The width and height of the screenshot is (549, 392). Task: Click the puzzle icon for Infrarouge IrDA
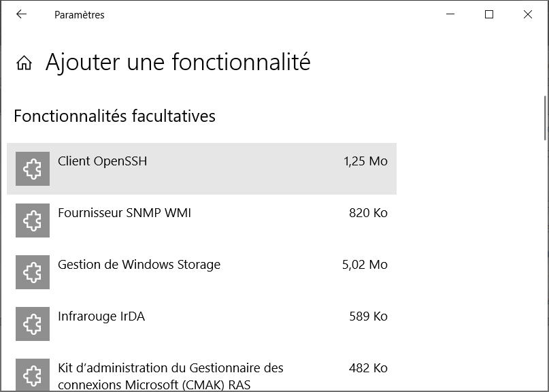point(33,324)
